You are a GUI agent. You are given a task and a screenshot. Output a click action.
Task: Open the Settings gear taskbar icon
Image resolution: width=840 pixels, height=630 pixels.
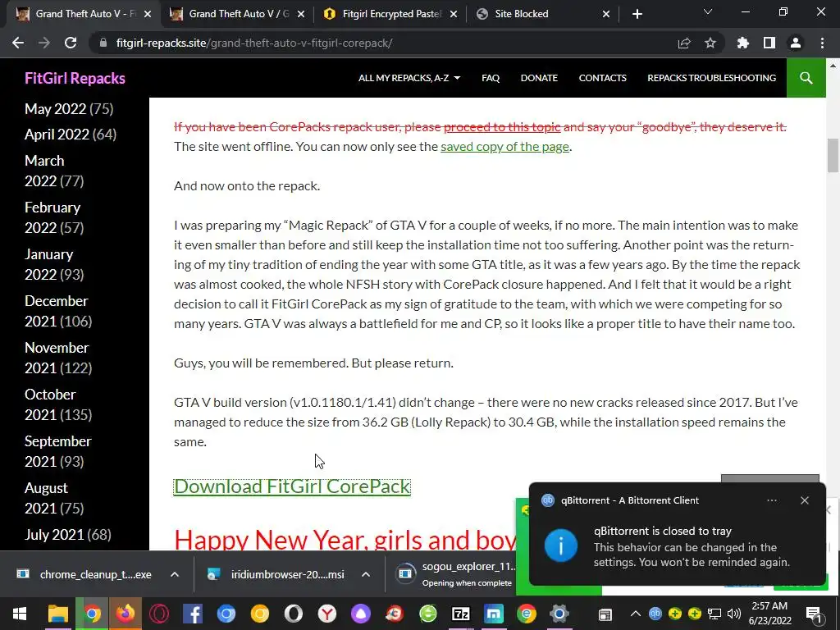click(559, 614)
